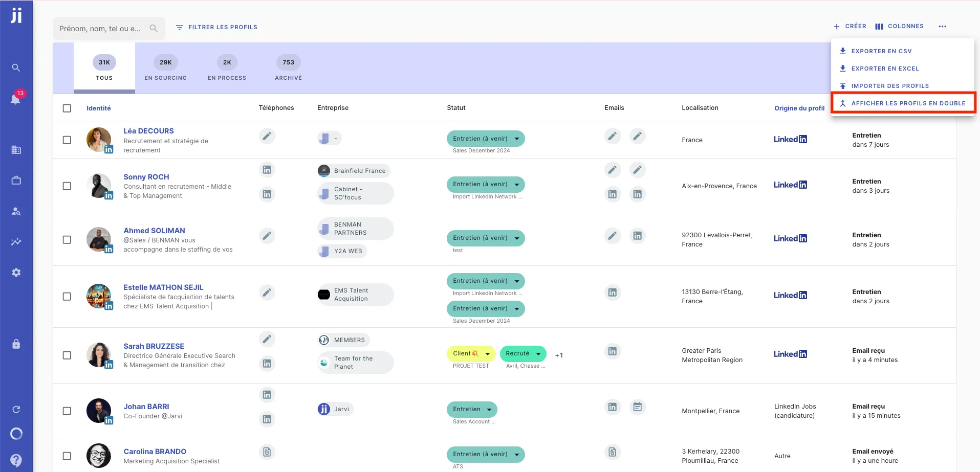Switch to the EN SOURCING tab
The width and height of the screenshot is (980, 472).
[x=165, y=68]
